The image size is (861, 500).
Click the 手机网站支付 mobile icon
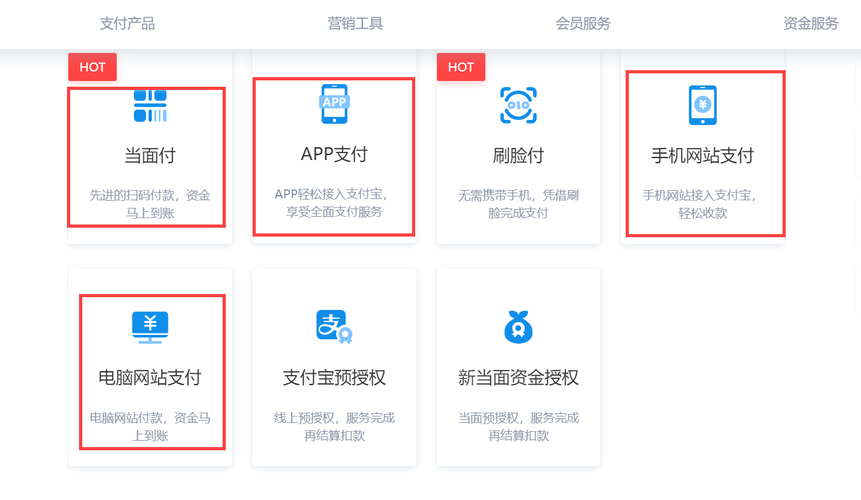point(703,105)
